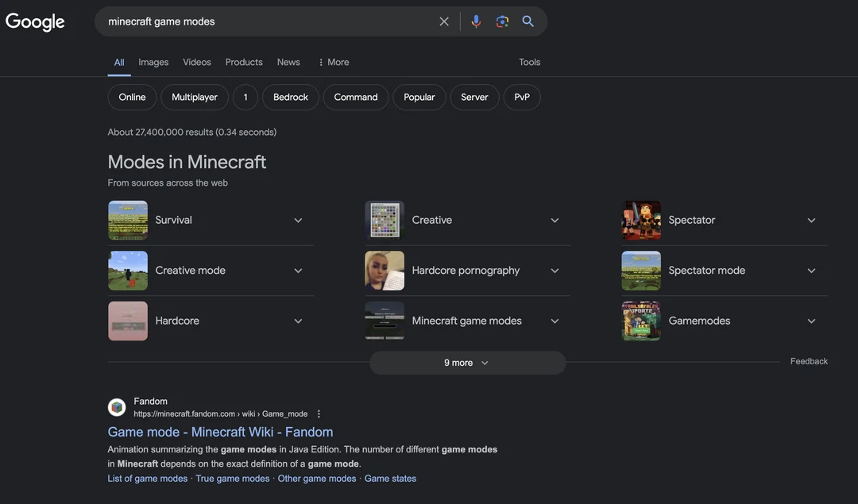Image resolution: width=858 pixels, height=504 pixels.
Task: Open the More search categories menu
Action: tap(333, 61)
